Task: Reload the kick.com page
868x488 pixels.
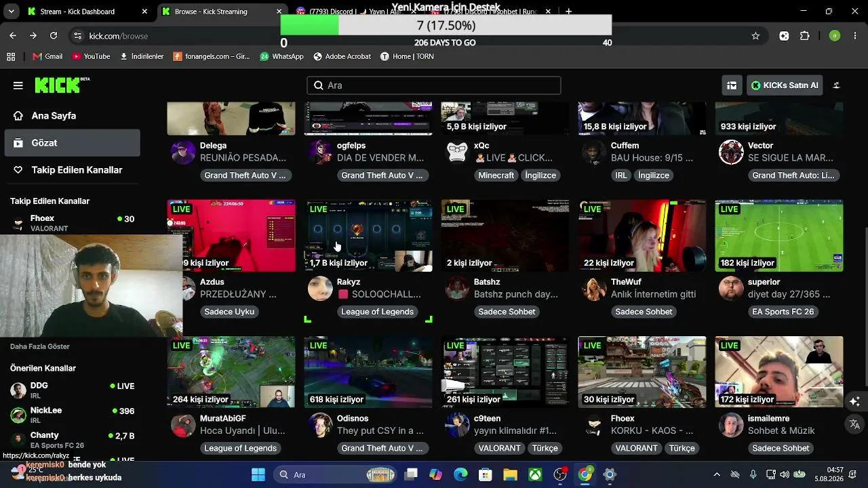Action: (x=54, y=36)
